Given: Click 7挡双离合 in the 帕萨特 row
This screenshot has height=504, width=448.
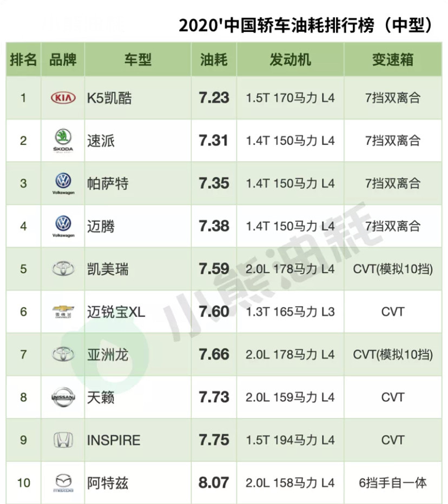Looking at the screenshot, I should pyautogui.click(x=393, y=183).
